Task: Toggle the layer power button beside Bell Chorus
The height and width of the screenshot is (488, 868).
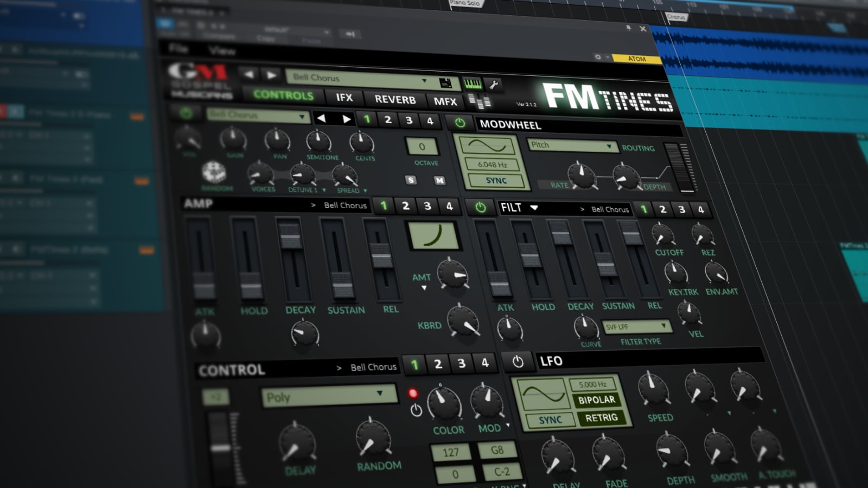Action: pyautogui.click(x=186, y=113)
